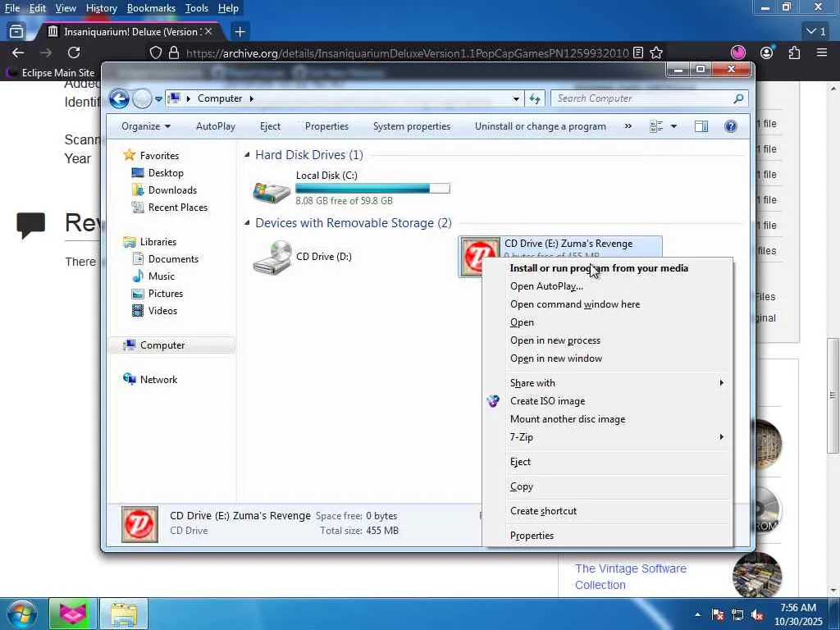Click the blue help question mark icon
Screen dimensions: 840x630
[x=731, y=126]
